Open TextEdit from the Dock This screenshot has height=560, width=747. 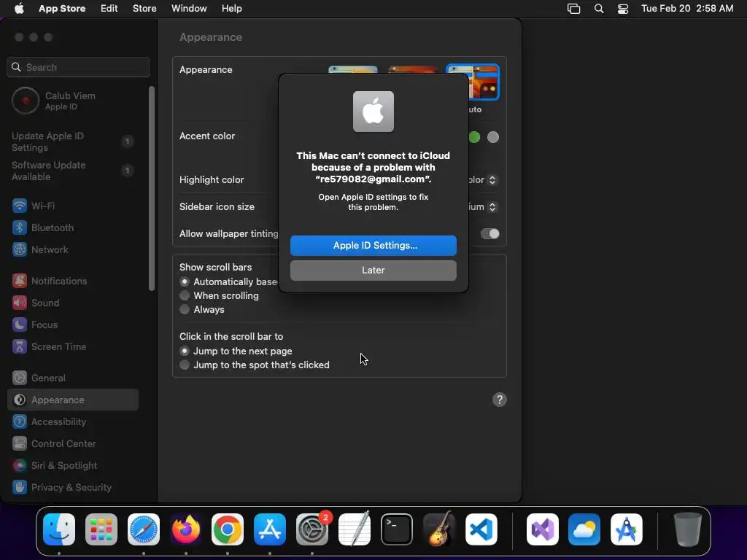click(355, 529)
